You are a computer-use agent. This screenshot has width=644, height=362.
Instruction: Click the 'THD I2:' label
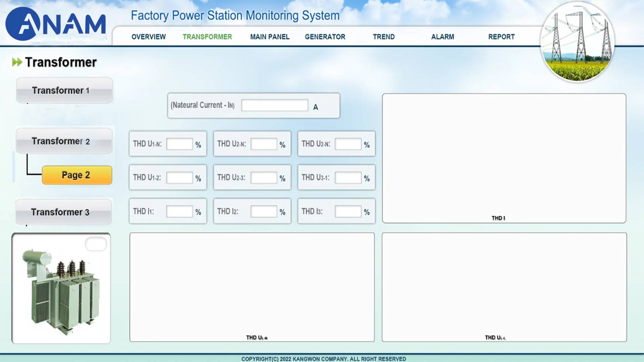point(228,211)
